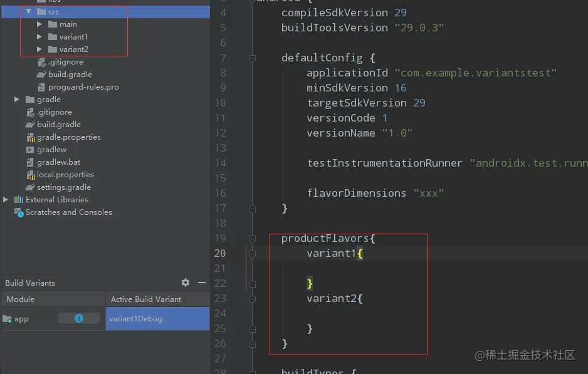The height and width of the screenshot is (374, 588).
Task: Open local.properties file
Action: (x=65, y=175)
